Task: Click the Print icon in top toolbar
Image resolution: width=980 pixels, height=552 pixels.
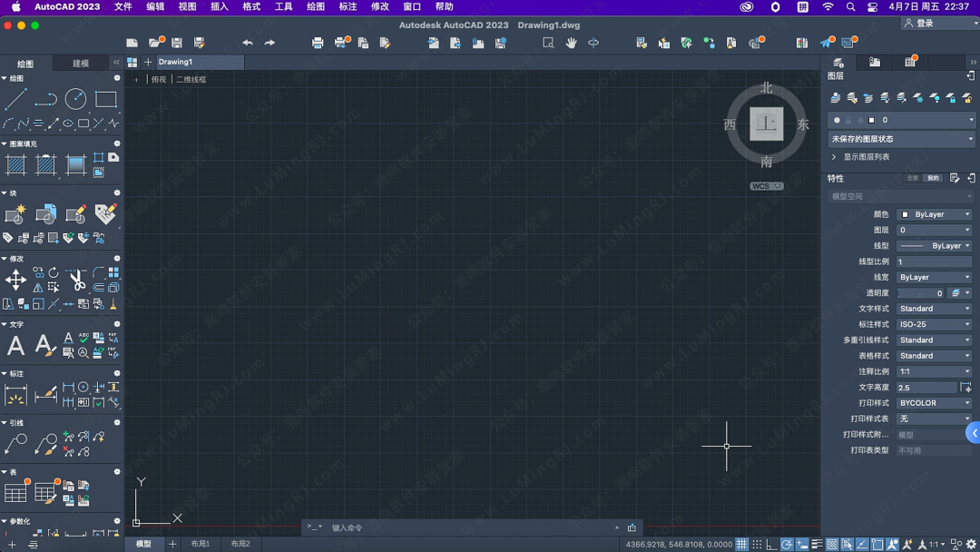Action: pyautogui.click(x=318, y=43)
